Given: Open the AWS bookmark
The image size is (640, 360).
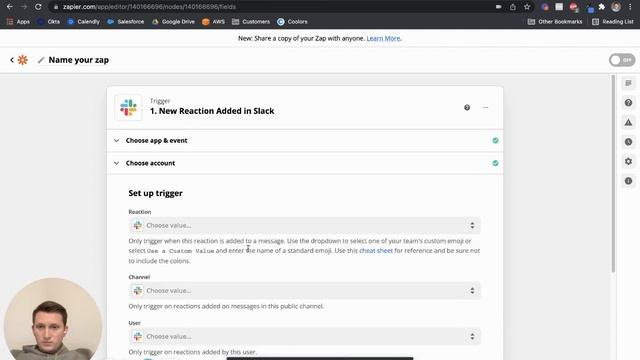Looking at the screenshot, I should (x=213, y=22).
